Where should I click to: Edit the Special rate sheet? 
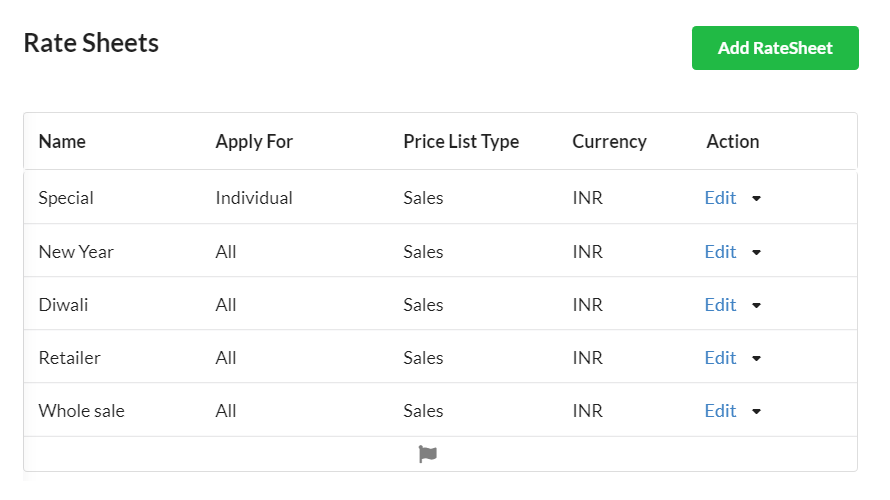point(720,198)
